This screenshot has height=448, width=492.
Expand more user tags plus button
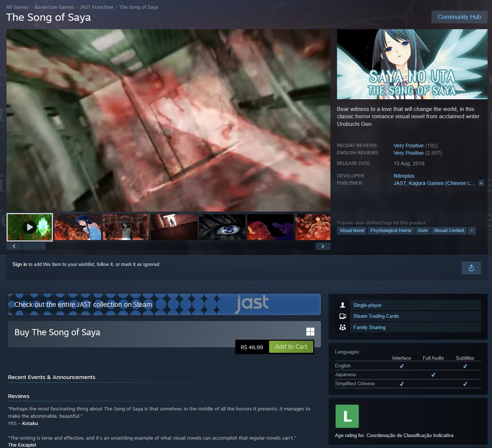tap(472, 231)
